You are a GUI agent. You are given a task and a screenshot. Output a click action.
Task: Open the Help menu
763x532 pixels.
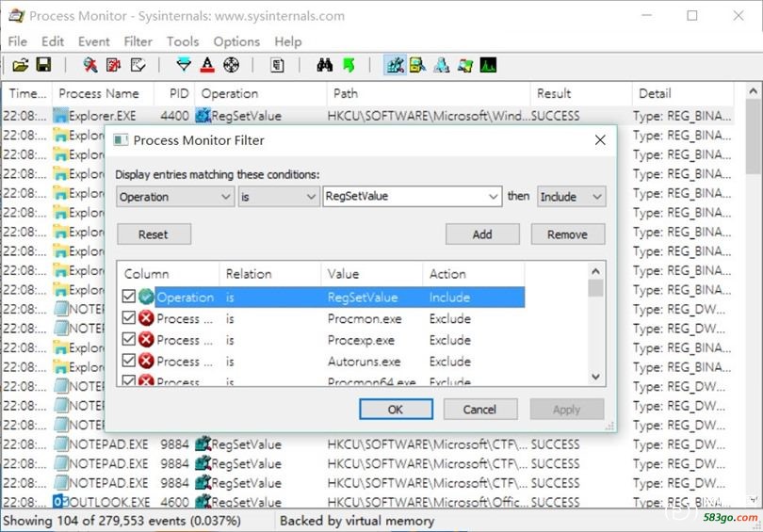point(288,41)
